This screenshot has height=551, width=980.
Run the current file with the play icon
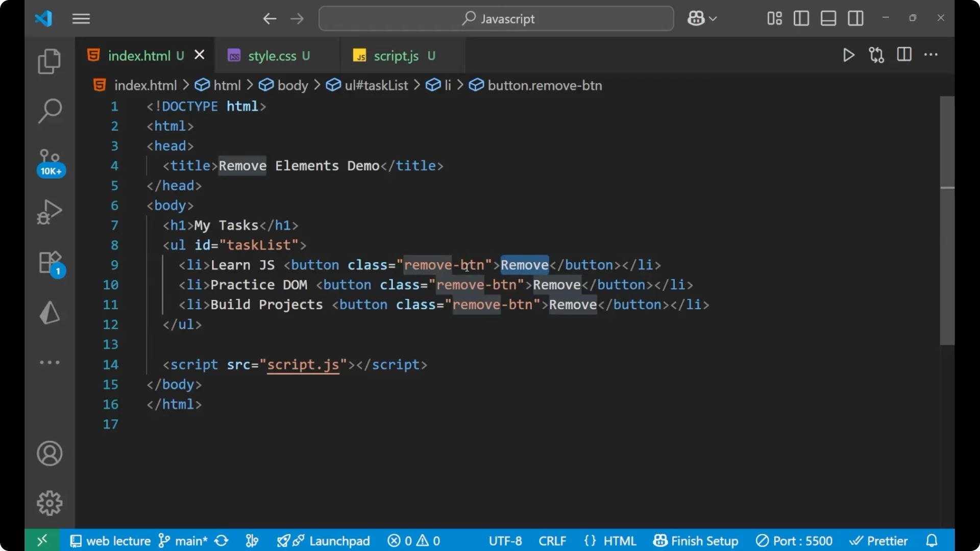tap(848, 55)
